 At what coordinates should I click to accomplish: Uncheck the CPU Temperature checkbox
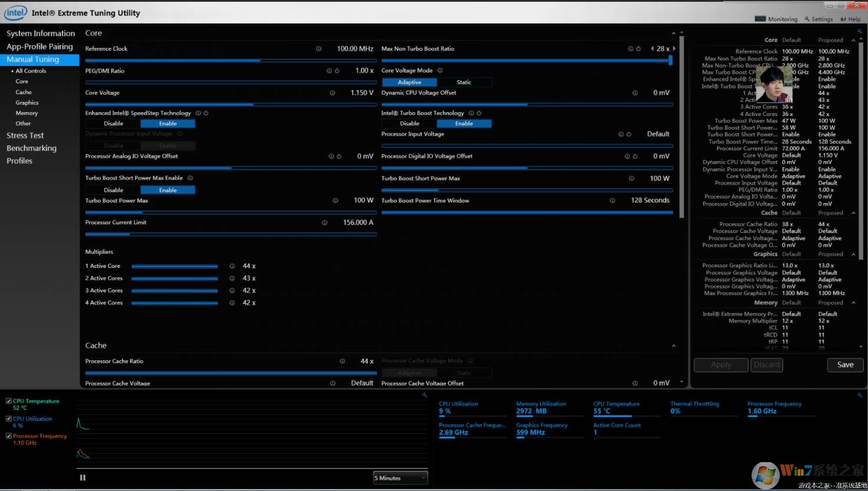point(9,401)
